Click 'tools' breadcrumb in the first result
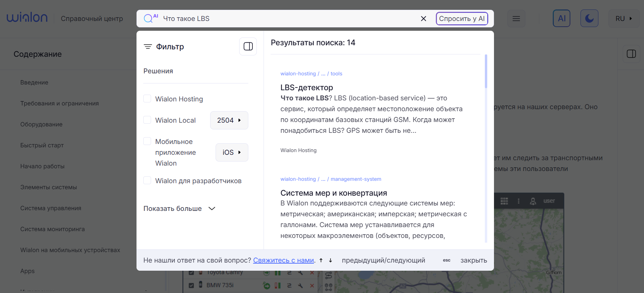 (336, 74)
